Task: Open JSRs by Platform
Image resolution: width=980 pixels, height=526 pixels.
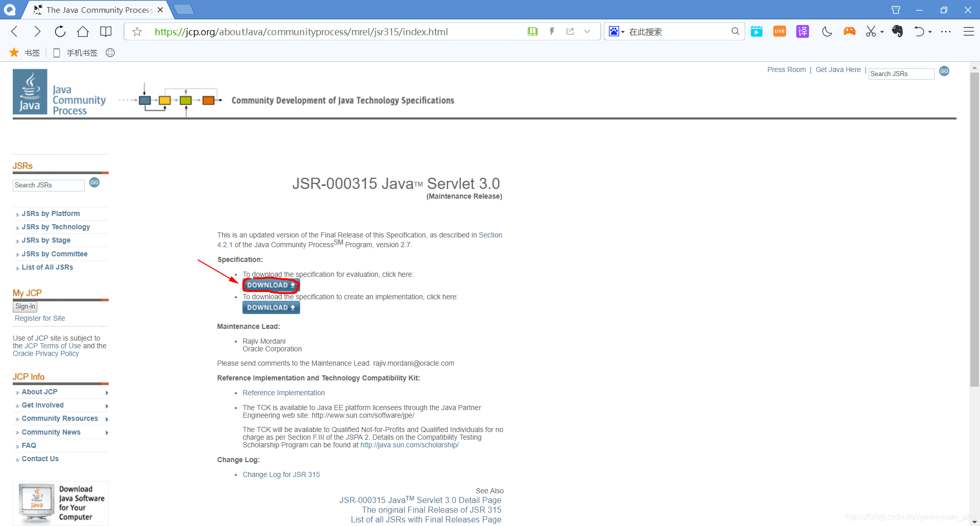Action: (x=51, y=213)
